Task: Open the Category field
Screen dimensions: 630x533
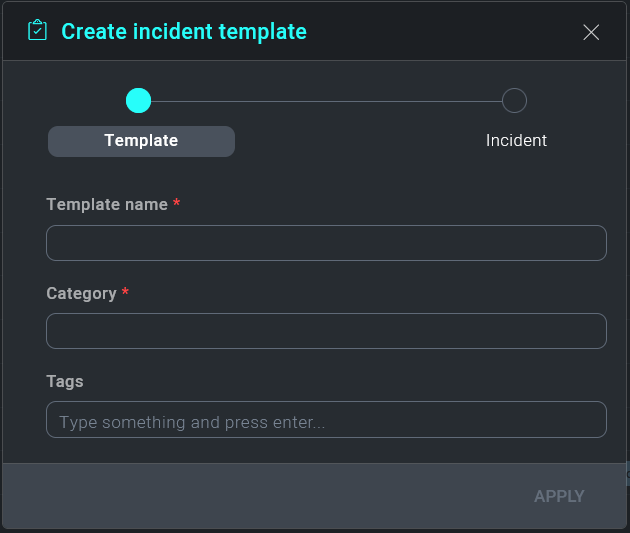Action: coord(326,331)
